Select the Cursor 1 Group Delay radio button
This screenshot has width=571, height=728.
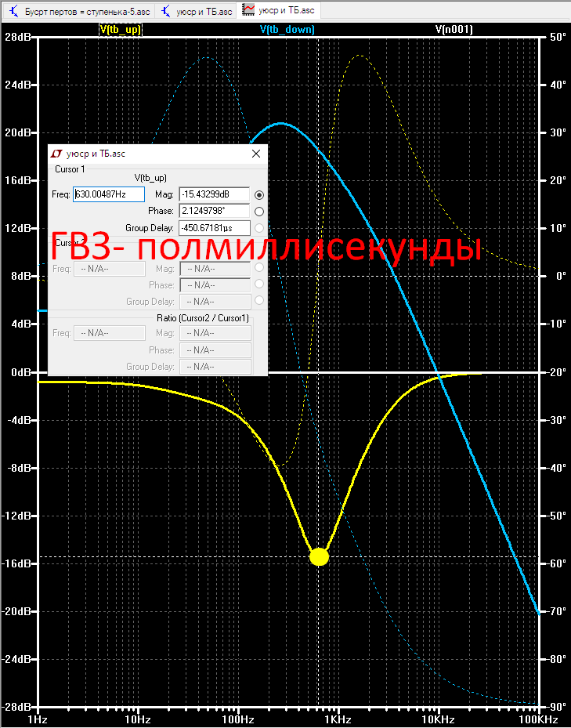(x=259, y=228)
